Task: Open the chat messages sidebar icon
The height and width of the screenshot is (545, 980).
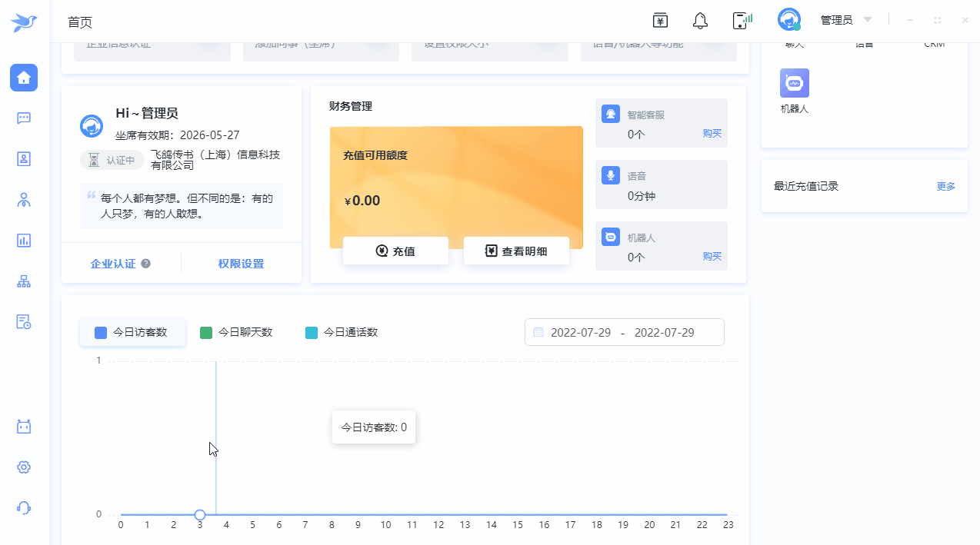Action: pyautogui.click(x=24, y=118)
